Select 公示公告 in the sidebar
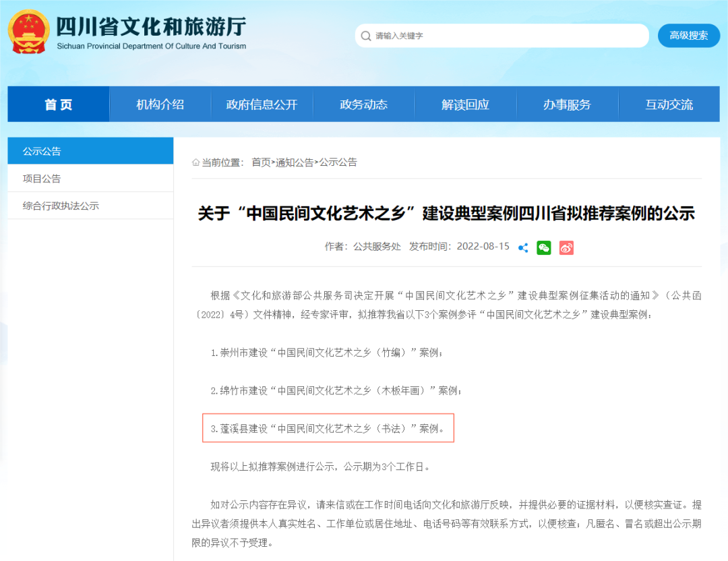Screen dimensions: 728x561 point(42,151)
